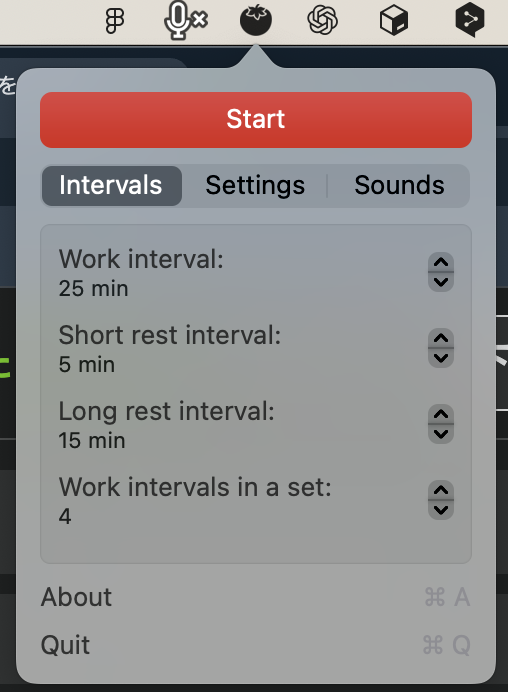Decrease the short rest interval
Viewport: 508px width, 692px height.
click(x=441, y=358)
